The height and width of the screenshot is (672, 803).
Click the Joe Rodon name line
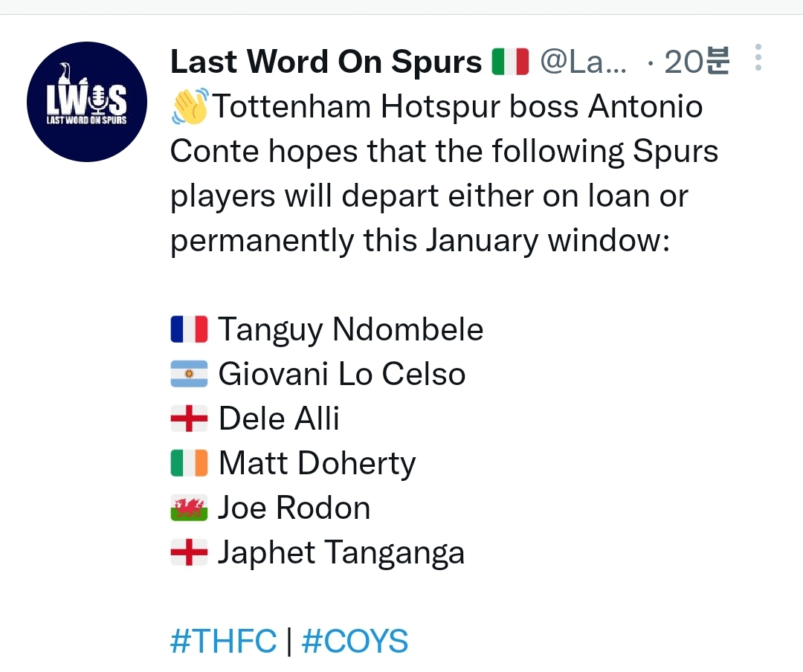coord(294,508)
